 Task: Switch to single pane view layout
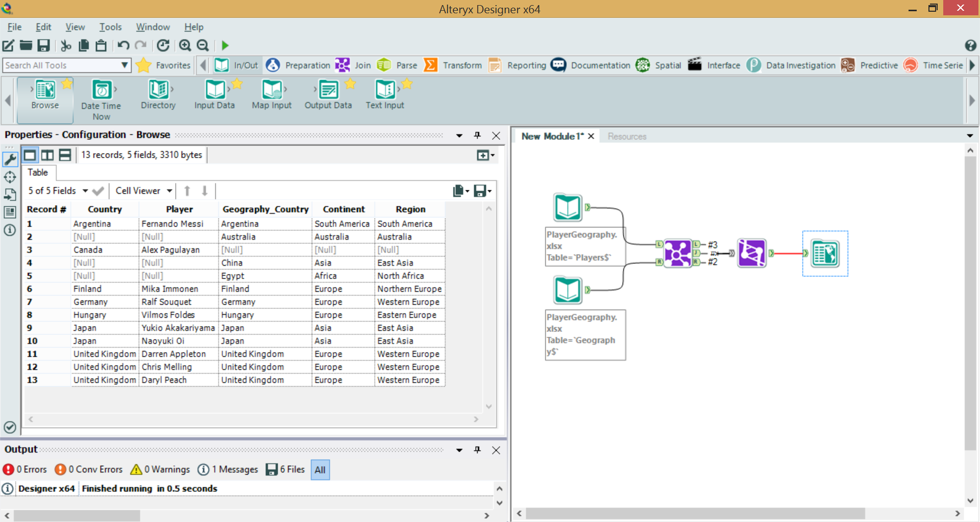[x=30, y=155]
